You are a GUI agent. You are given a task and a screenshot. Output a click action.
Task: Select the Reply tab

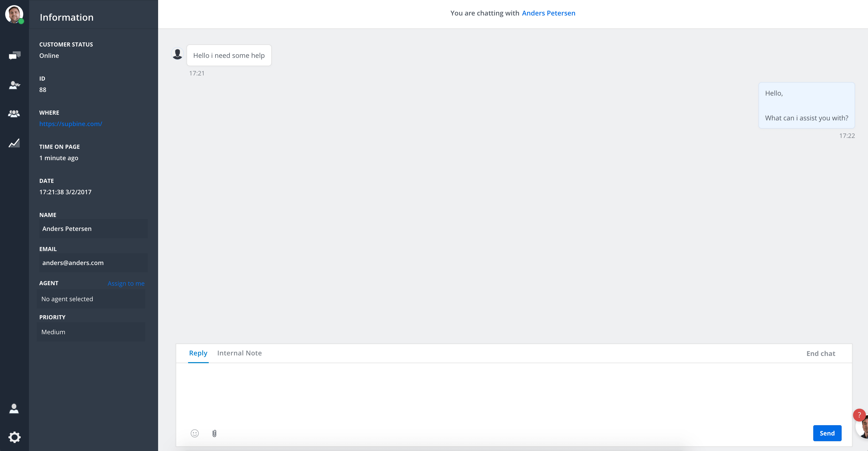[198, 353]
